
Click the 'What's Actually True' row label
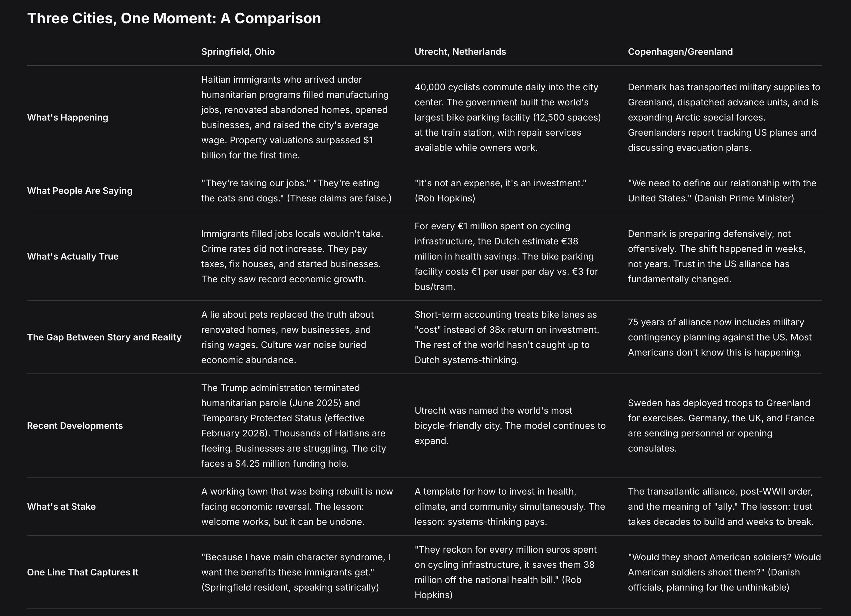point(73,257)
